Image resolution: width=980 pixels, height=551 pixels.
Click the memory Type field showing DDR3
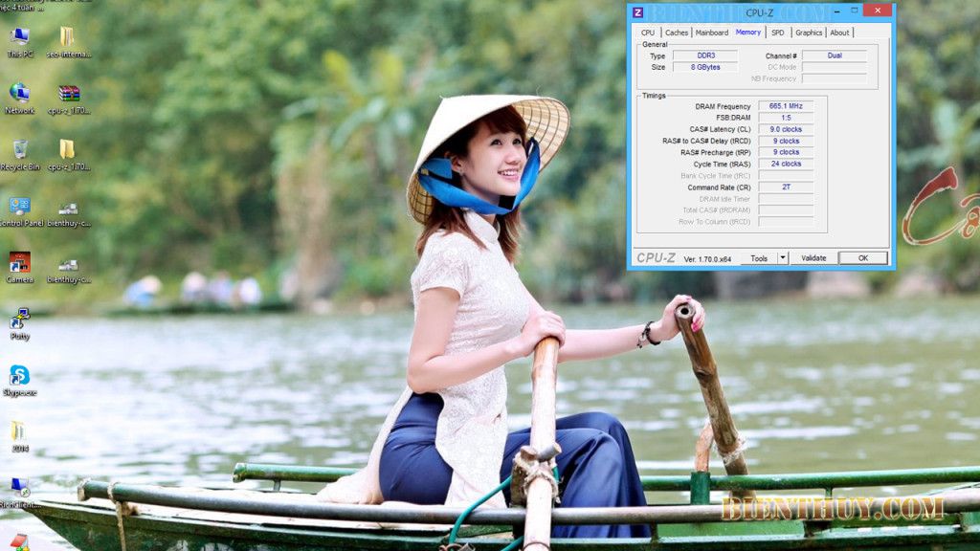705,55
